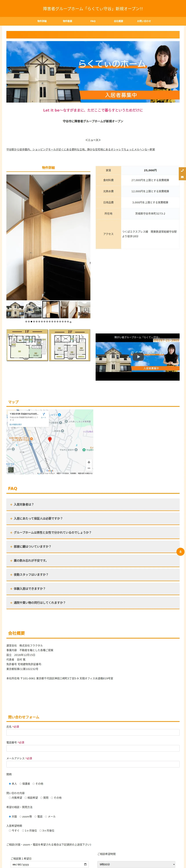
Task: Click the large closet photo in gallery
Action: [48, 237]
